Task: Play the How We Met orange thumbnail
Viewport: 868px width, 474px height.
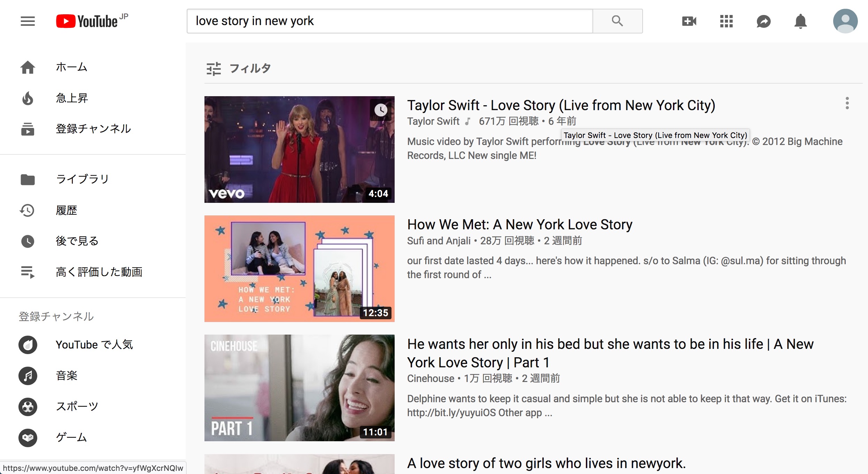Action: click(300, 269)
